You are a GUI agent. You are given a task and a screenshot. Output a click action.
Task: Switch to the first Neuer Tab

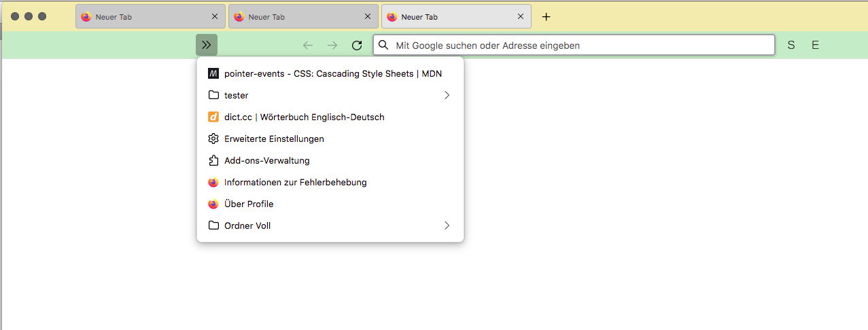[143, 17]
